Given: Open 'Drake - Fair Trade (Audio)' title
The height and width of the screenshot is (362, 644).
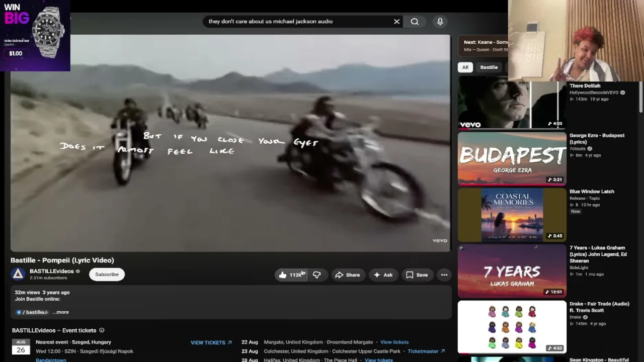Looking at the screenshot, I should coord(599,307).
